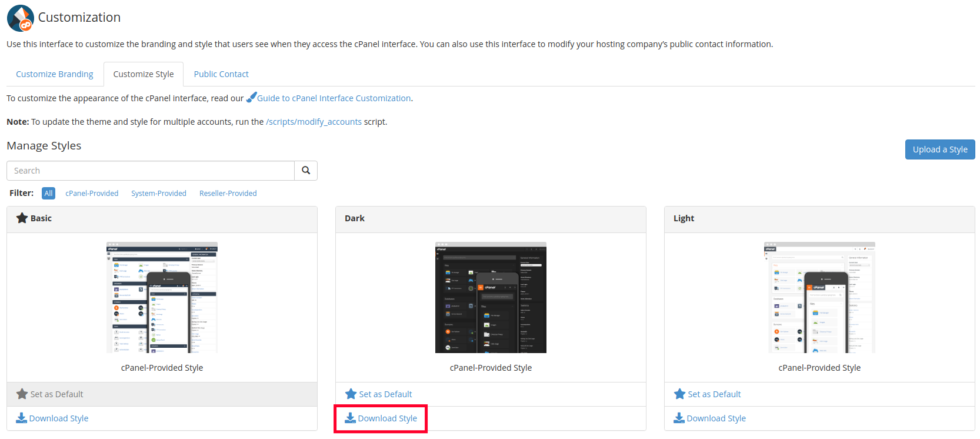Filter styles by Reseller-Provided
980x439 pixels.
228,194
